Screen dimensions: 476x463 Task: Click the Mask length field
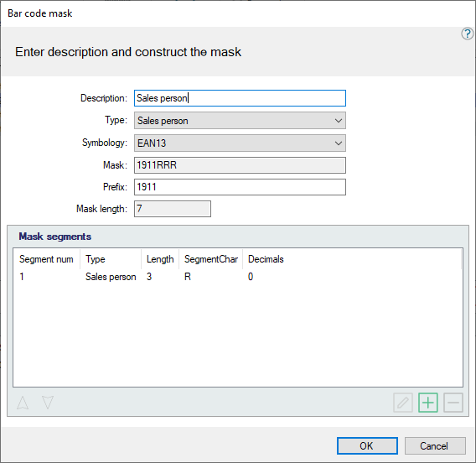pyautogui.click(x=173, y=209)
